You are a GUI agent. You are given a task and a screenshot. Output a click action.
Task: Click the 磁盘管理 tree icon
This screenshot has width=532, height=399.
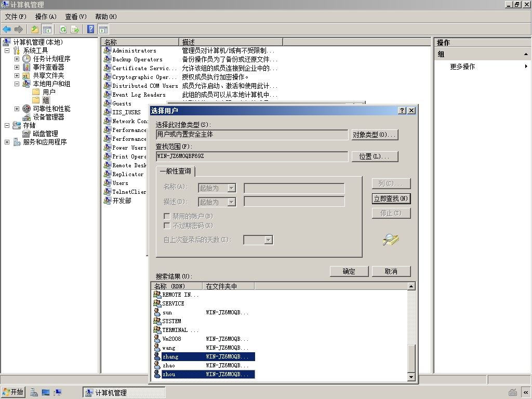(26, 134)
